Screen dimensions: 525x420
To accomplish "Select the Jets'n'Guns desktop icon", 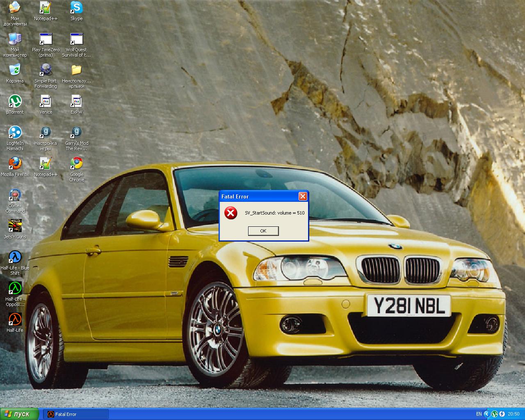I will pos(15,229).
